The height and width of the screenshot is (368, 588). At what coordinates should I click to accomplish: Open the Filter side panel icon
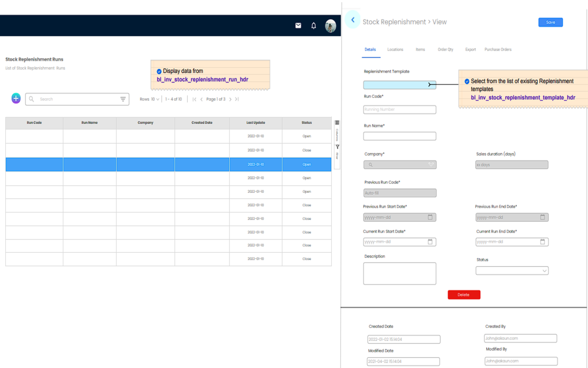[337, 147]
